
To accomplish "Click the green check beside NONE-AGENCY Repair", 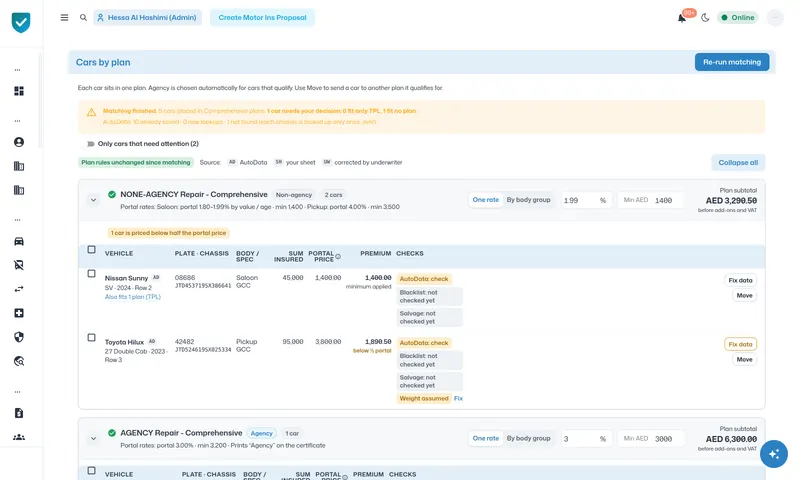I will (x=112, y=194).
